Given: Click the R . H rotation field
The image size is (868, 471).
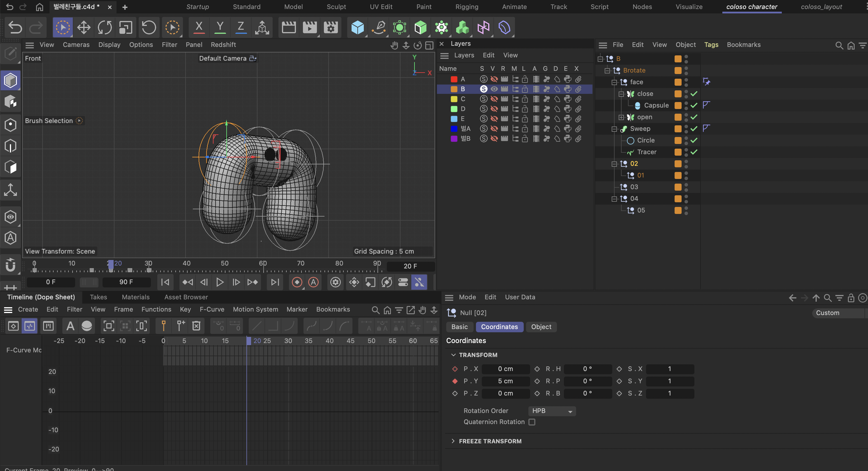Looking at the screenshot, I should 587,369.
